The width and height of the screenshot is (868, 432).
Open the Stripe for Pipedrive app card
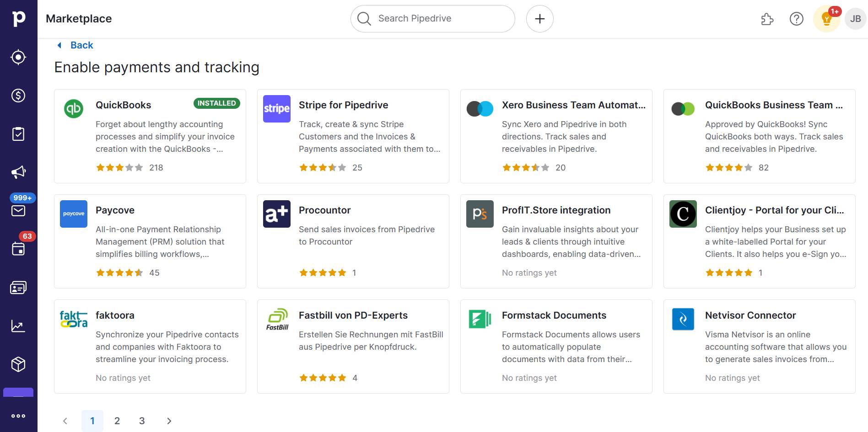coord(353,136)
